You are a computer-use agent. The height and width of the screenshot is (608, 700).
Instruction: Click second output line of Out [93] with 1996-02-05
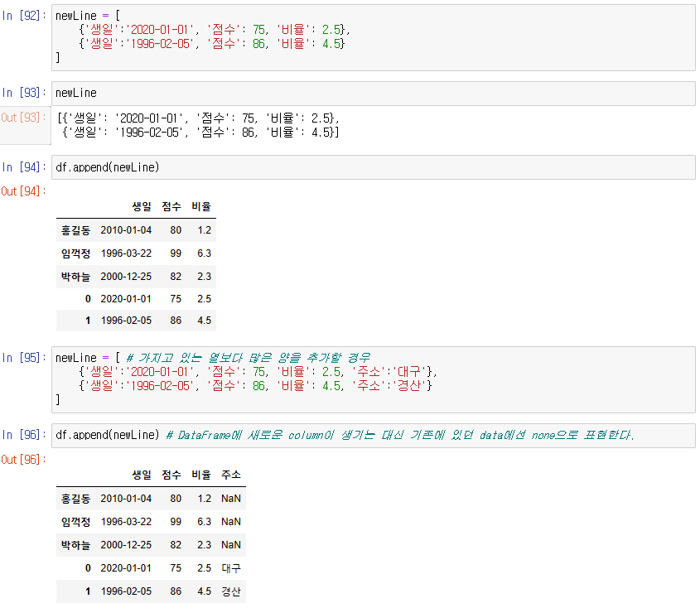(201, 133)
